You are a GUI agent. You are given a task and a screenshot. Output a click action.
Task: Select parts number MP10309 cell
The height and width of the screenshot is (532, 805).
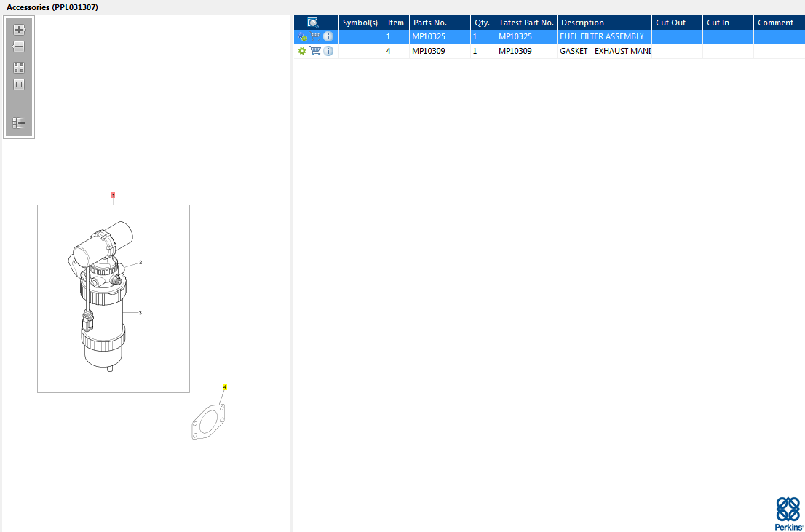[x=440, y=52]
